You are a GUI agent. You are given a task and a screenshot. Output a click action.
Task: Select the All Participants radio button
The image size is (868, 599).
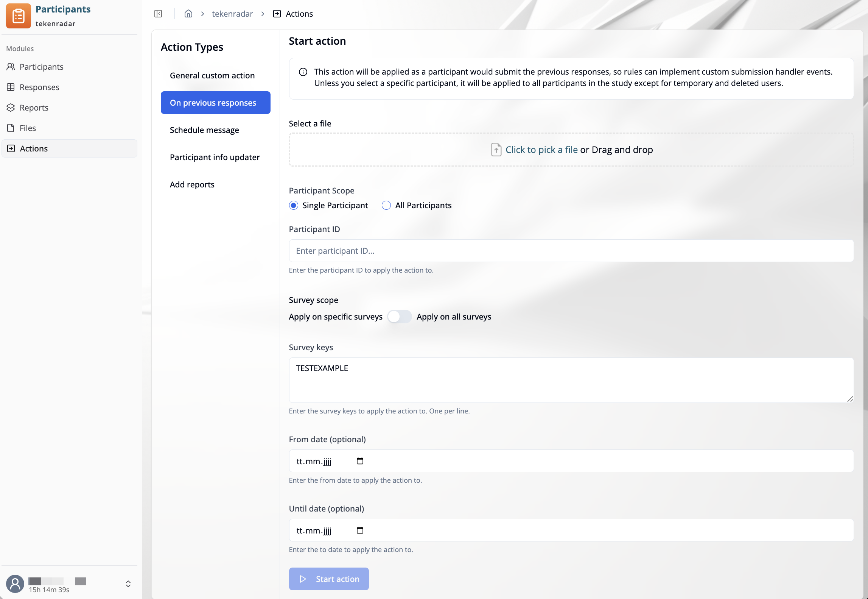386,205
